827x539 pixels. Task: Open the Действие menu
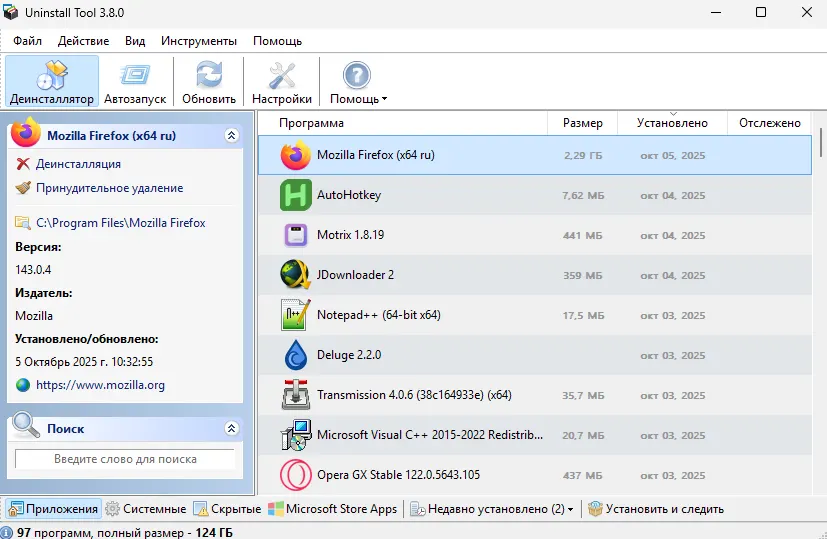[84, 41]
